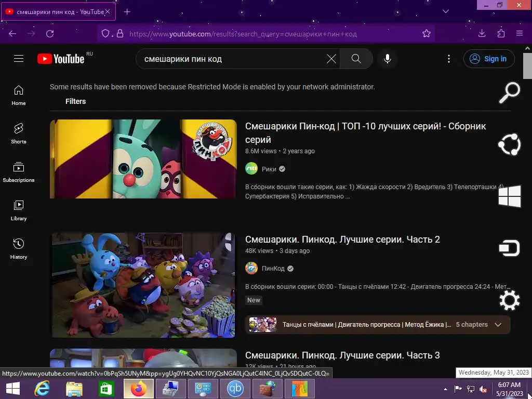Click the tracking protection shield icon
This screenshot has width=532, height=399.
(105, 34)
